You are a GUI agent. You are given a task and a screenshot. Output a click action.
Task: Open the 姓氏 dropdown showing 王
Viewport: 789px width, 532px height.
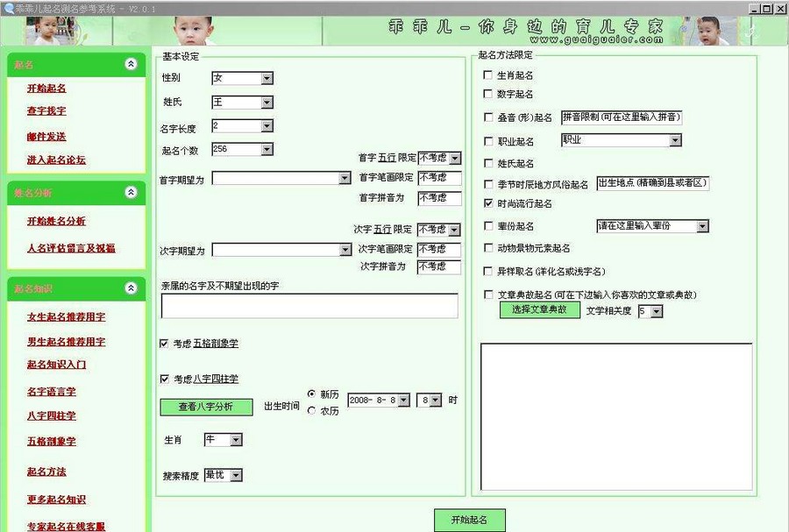point(266,102)
